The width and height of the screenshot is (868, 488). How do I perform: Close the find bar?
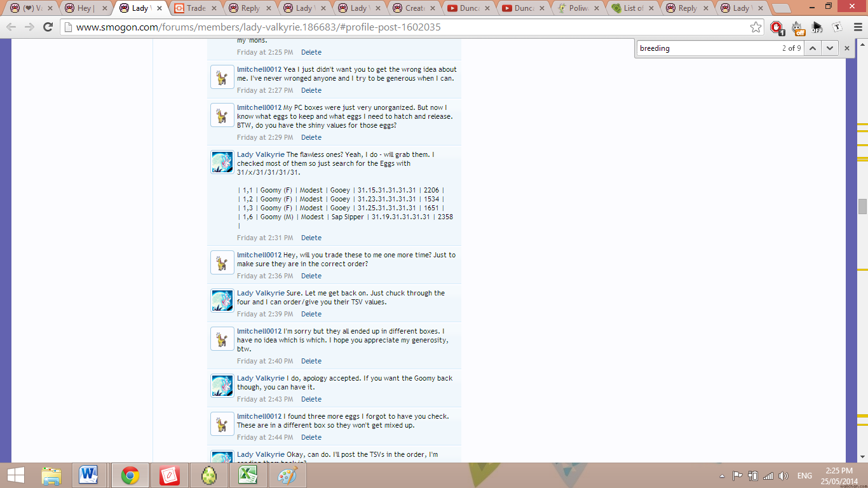click(x=847, y=48)
